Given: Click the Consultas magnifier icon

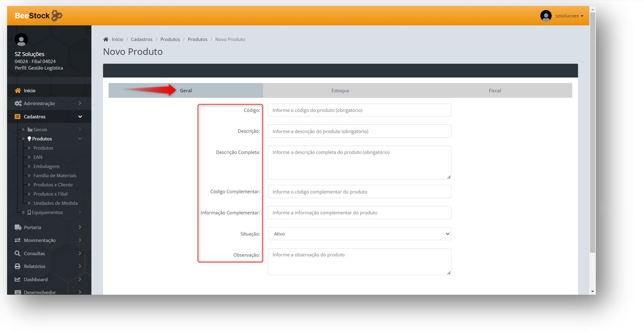Looking at the screenshot, I should [18, 254].
